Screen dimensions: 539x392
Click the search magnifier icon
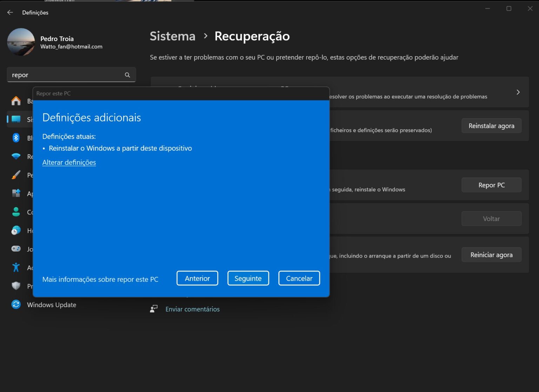pyautogui.click(x=127, y=75)
